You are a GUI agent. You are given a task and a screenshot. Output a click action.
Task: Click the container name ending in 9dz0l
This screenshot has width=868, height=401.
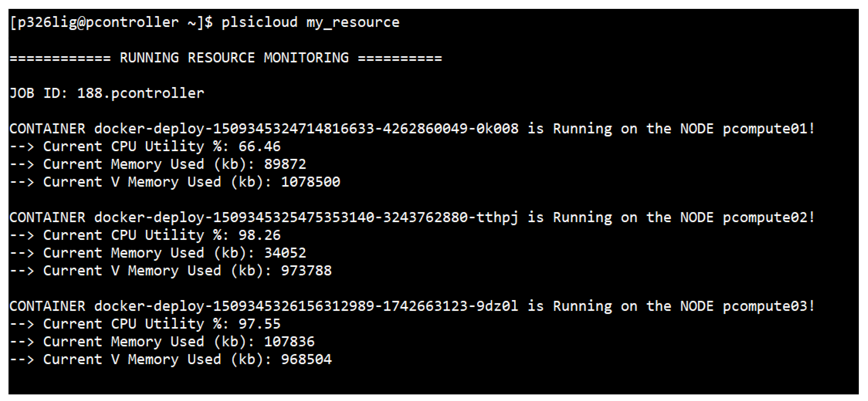pyautogui.click(x=306, y=306)
